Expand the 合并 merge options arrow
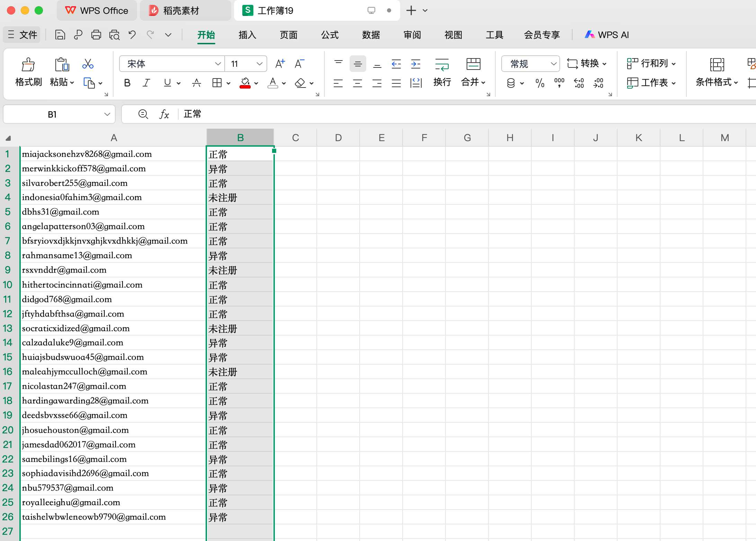Image resolution: width=756 pixels, height=541 pixels. [x=483, y=83]
